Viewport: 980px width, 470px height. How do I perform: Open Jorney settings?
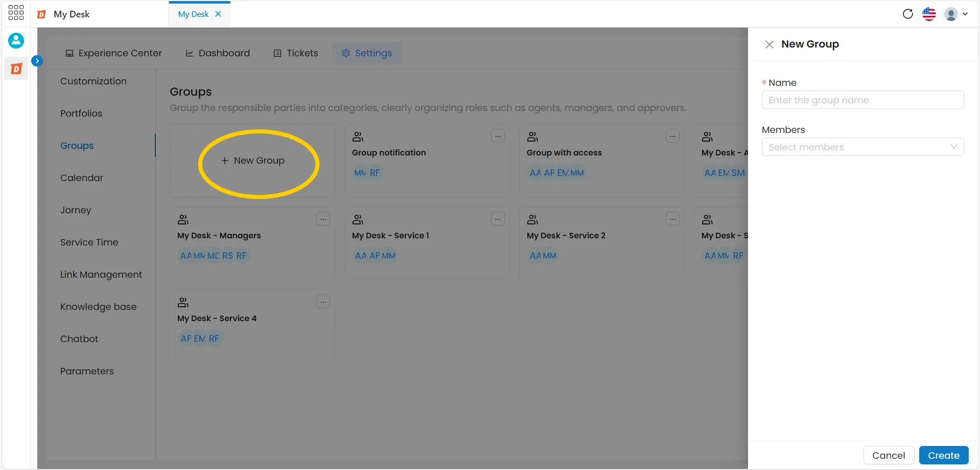(76, 210)
